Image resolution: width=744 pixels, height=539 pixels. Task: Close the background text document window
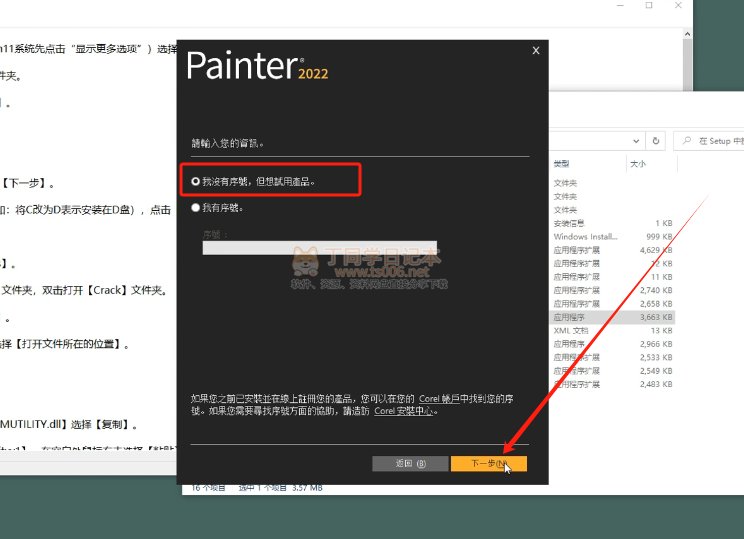click(678, 5)
